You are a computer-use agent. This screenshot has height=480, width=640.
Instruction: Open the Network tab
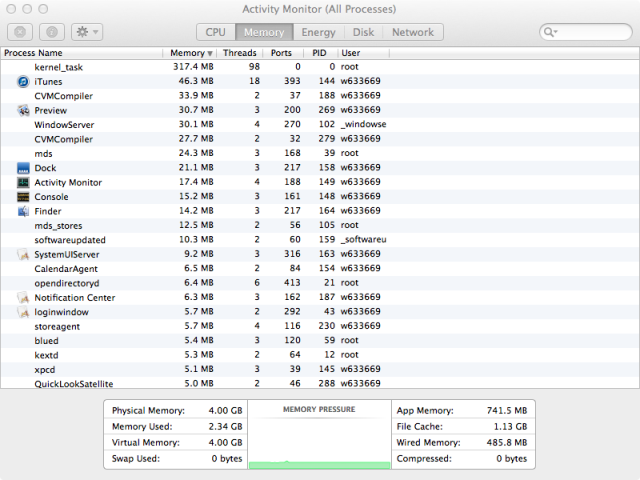point(413,32)
